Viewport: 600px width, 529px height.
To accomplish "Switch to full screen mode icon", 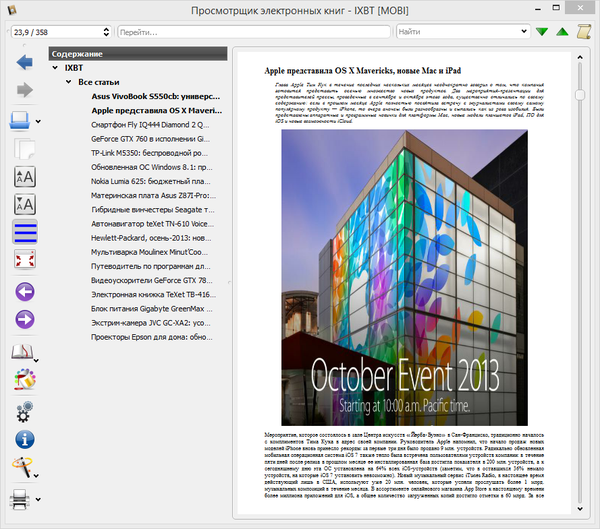I will click(25, 259).
